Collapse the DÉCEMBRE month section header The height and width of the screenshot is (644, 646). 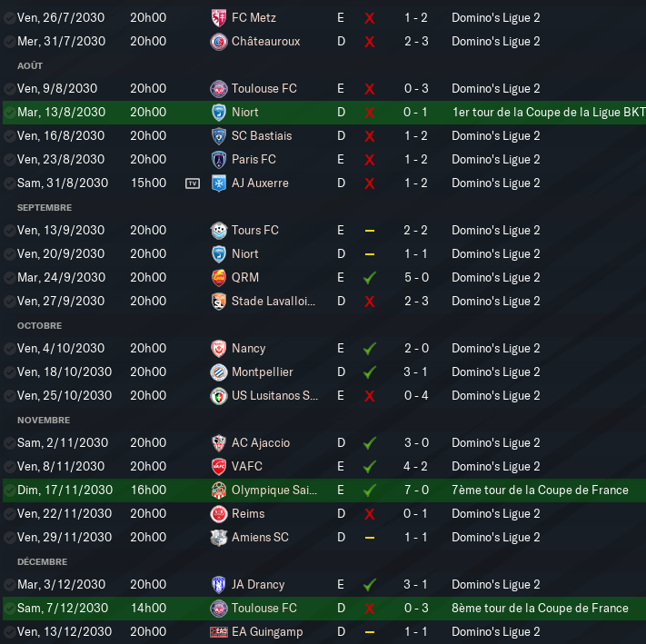pyautogui.click(x=43, y=561)
